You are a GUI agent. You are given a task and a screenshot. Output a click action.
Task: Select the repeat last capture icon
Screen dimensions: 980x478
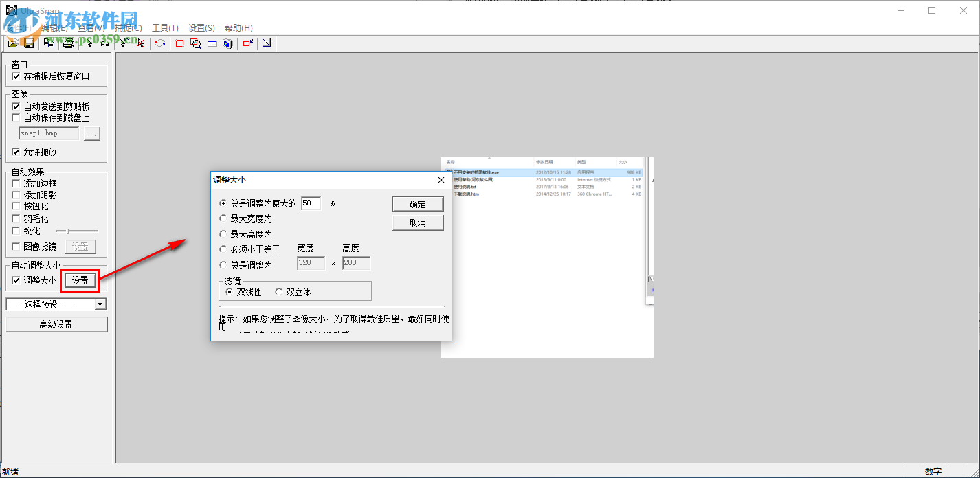(159, 42)
